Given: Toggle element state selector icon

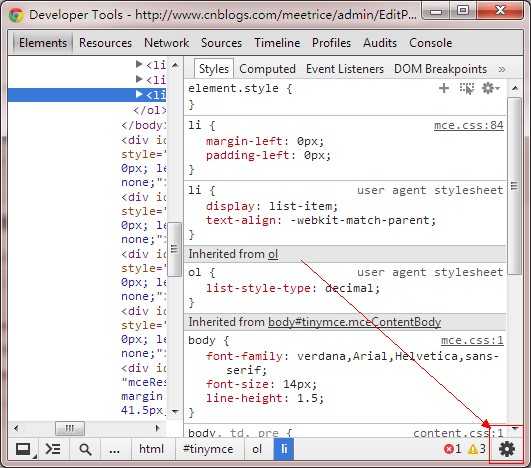Looking at the screenshot, I should click(x=466, y=88).
